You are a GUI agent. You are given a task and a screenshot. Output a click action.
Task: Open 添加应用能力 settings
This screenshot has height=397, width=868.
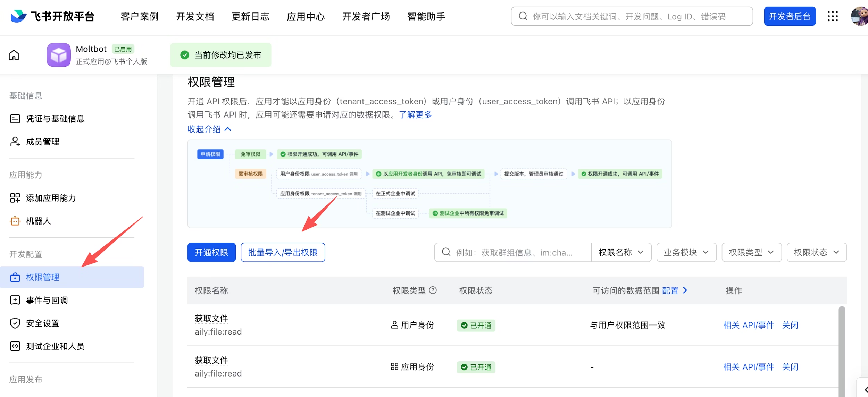pyautogui.click(x=51, y=197)
